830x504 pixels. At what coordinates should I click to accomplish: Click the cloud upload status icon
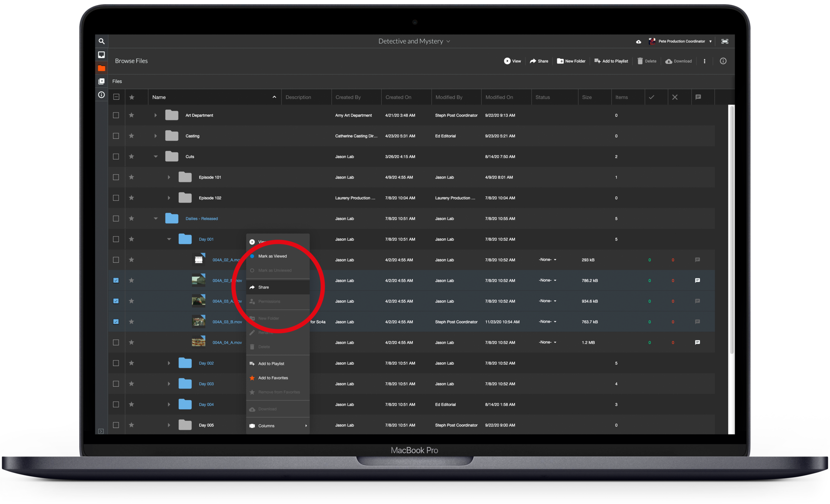638,42
